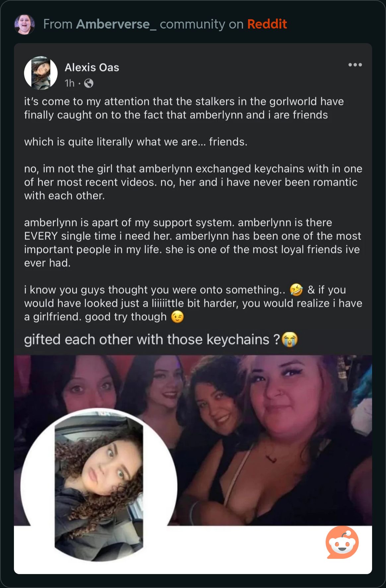
Task: Click the paragraph about exchanged keychains
Action: [193, 182]
